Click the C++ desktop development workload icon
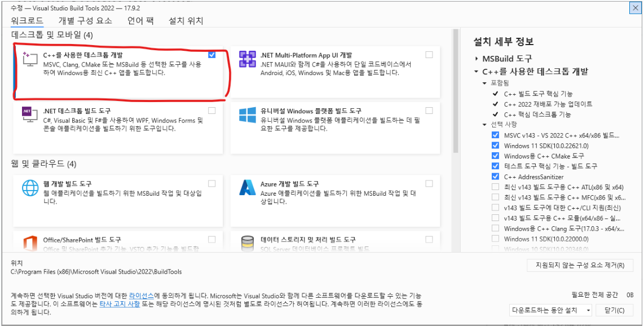 tap(29, 60)
